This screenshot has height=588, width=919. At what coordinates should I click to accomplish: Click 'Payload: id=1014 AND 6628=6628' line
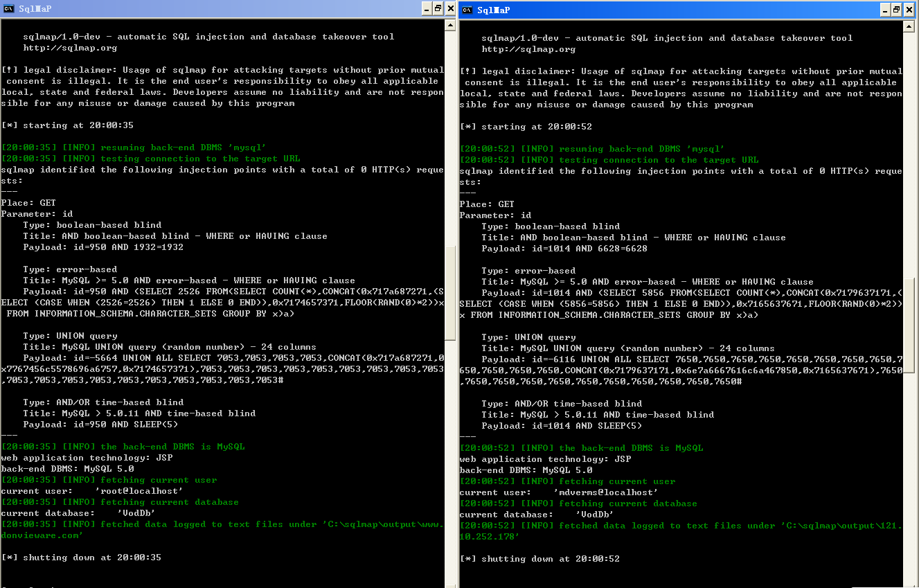[564, 249]
